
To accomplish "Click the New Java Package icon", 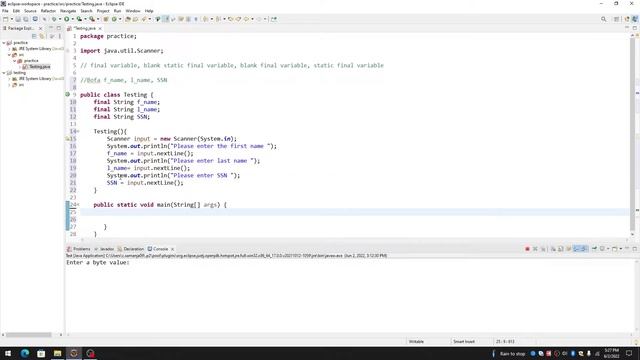I will [x=106, y=19].
